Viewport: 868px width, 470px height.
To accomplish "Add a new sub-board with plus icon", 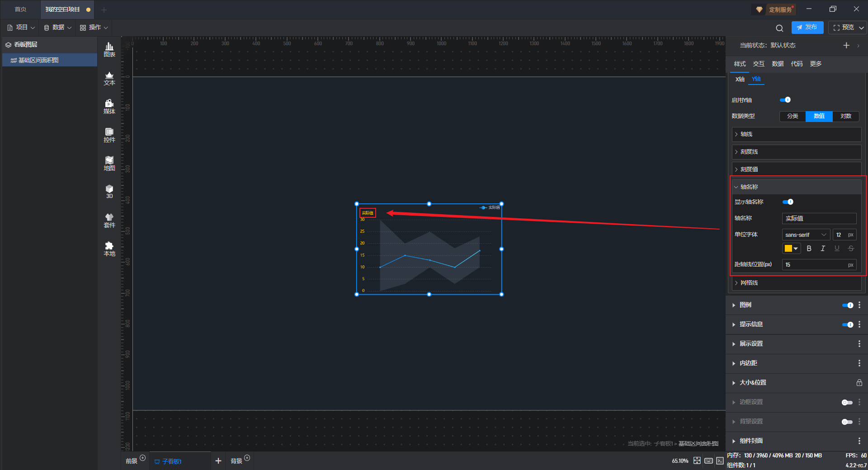I will point(218,461).
